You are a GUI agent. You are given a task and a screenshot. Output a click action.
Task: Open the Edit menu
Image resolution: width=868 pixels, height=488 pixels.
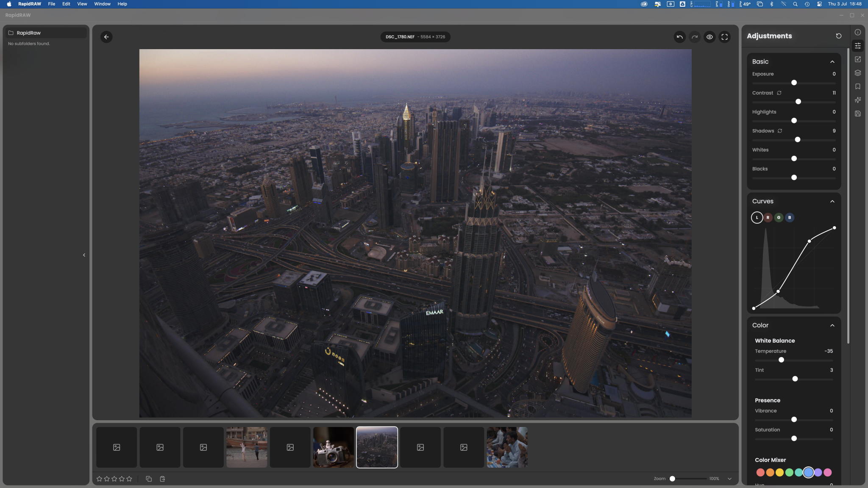pyautogui.click(x=66, y=4)
